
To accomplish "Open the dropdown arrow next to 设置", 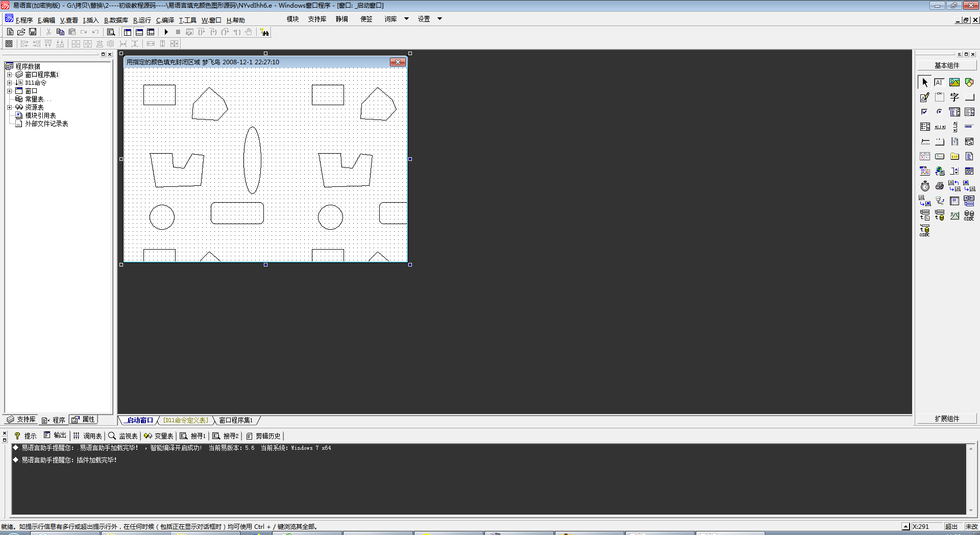I will pyautogui.click(x=439, y=19).
